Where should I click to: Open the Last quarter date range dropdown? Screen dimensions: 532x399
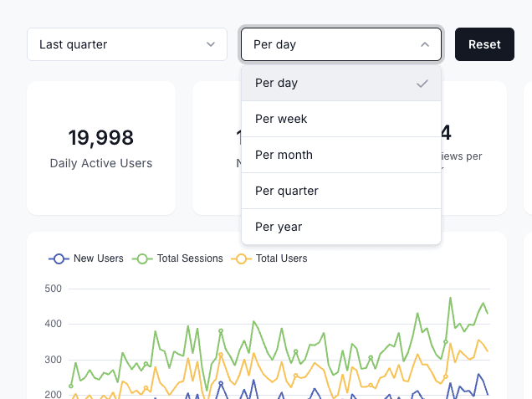point(126,44)
